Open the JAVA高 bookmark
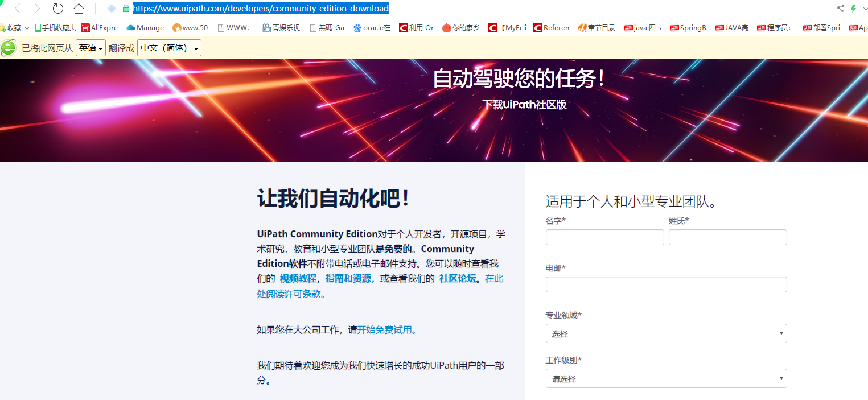This screenshot has width=868, height=400. point(732,27)
